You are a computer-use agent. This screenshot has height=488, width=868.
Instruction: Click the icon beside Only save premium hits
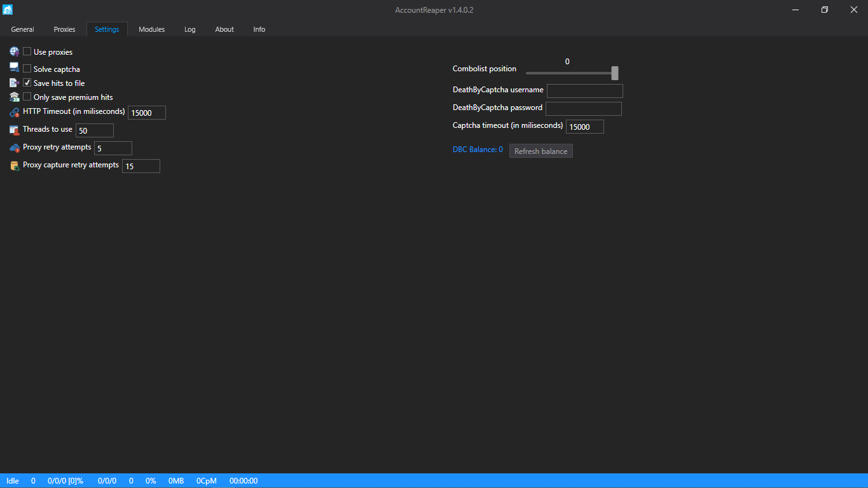[x=15, y=97]
